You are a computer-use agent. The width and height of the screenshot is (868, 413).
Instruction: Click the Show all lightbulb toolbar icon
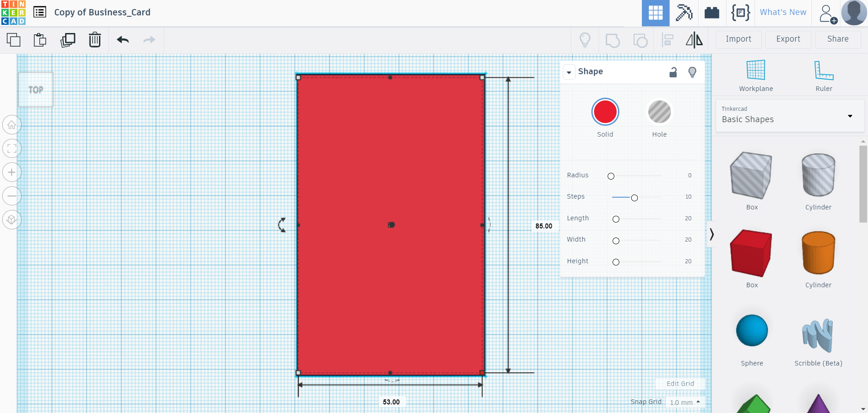[585, 40]
